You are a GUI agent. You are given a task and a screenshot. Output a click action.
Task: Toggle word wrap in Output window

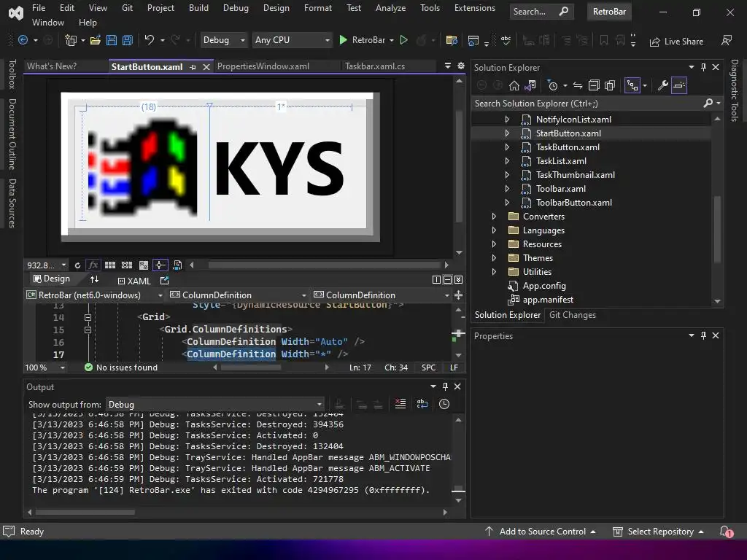tap(422, 404)
